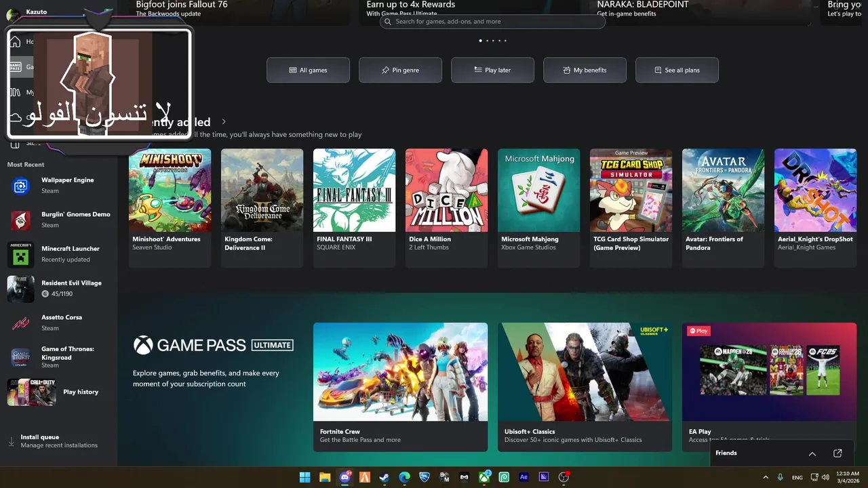Open Bigfoot joins Fallout 76 banner
The width and height of the screenshot is (868, 488).
[239, 12]
